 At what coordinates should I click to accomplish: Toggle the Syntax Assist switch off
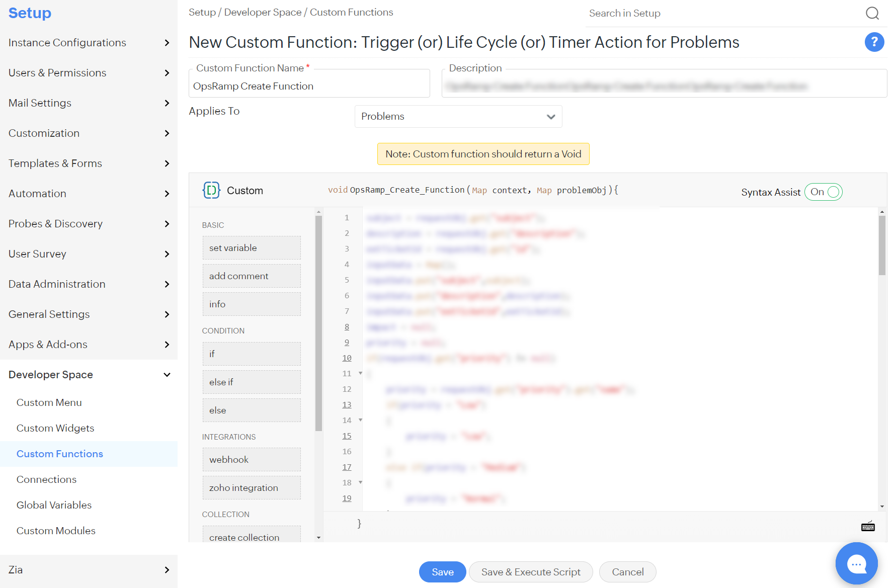click(824, 192)
